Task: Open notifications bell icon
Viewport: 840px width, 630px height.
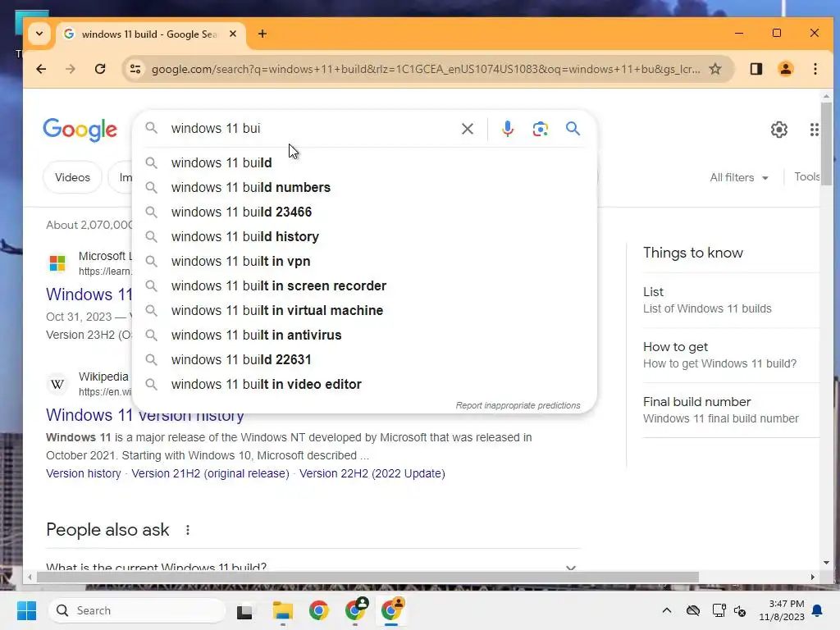Action: point(818,610)
